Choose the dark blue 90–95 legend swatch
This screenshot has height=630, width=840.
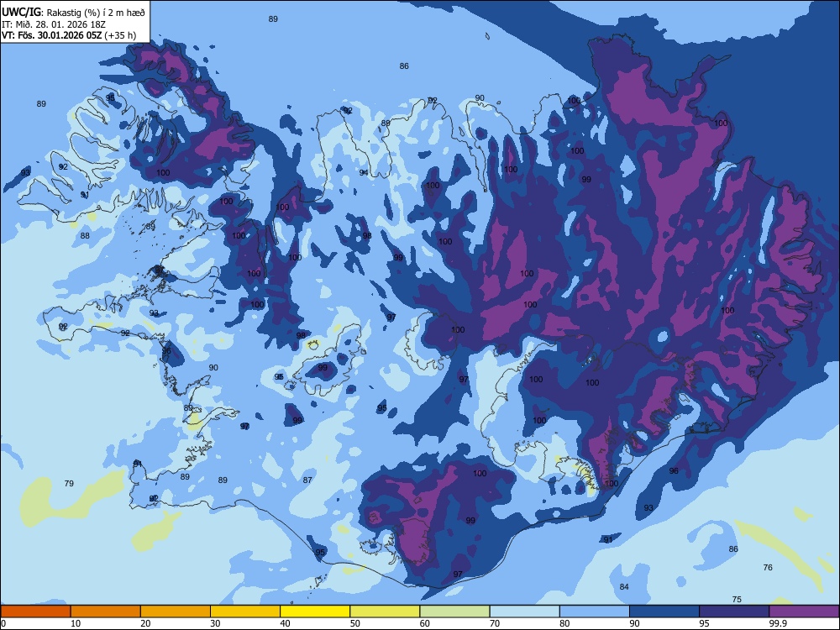coord(664,612)
